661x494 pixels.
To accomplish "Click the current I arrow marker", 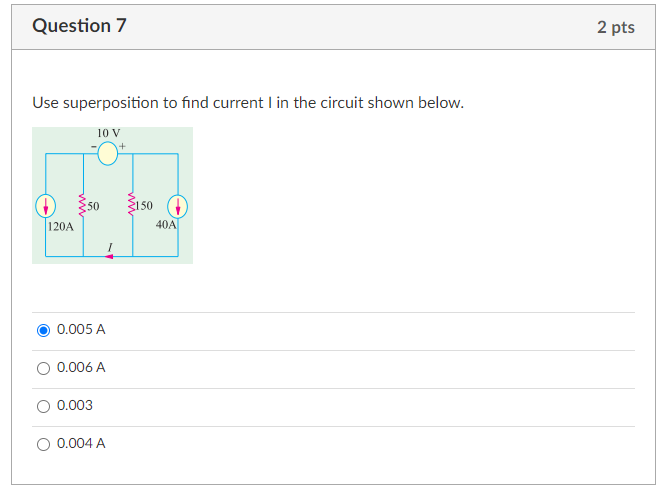I will (x=109, y=256).
